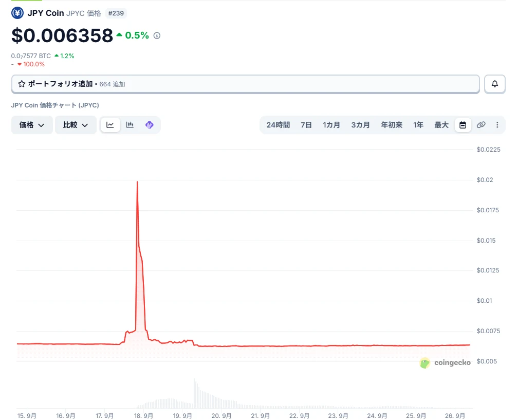Screen dimensions: 517x420
Task: Click the 20. 9月 date label
Action: (x=221, y=416)
